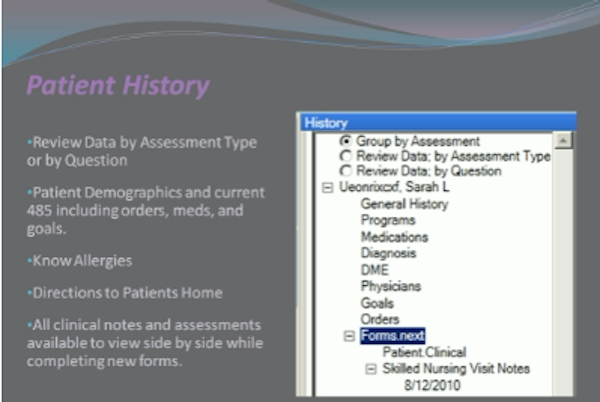Select the Group by Assessment radio button
The height and width of the screenshot is (402, 600).
tap(346, 141)
